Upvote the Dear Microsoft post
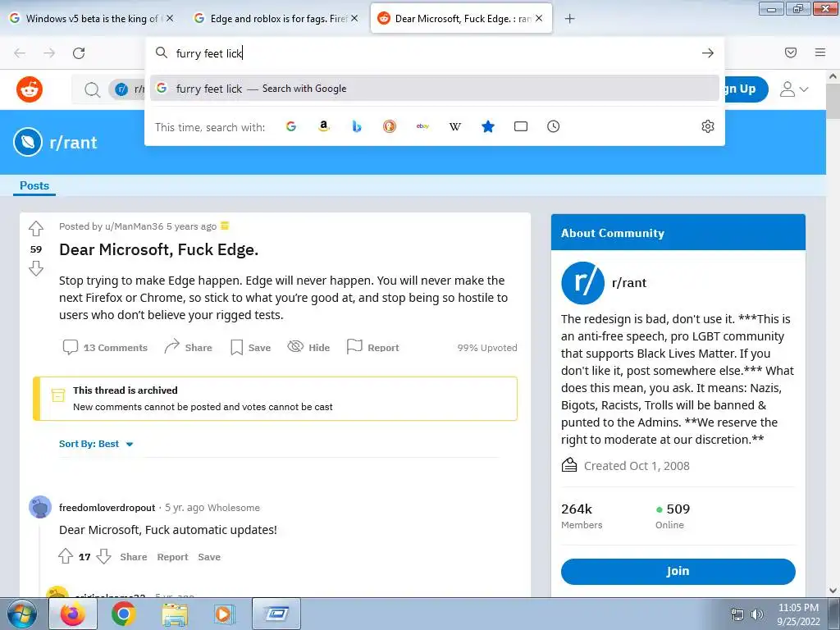840x630 pixels. tap(36, 229)
